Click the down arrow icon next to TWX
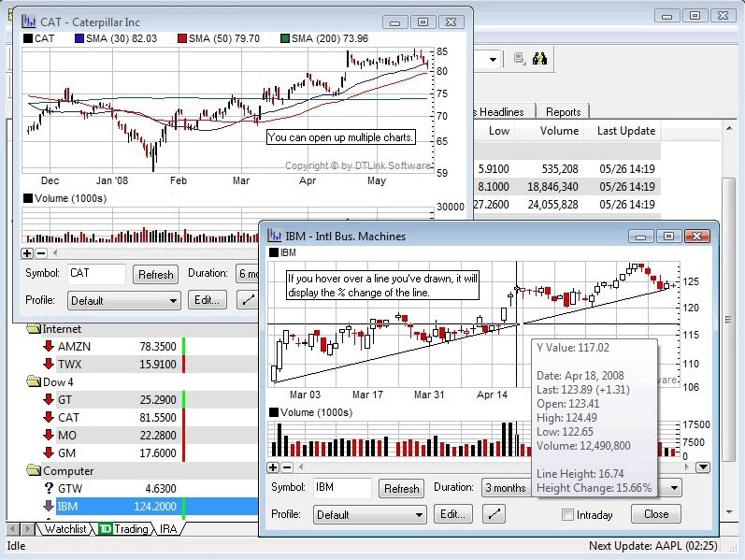This screenshot has height=560, width=745. point(48,364)
